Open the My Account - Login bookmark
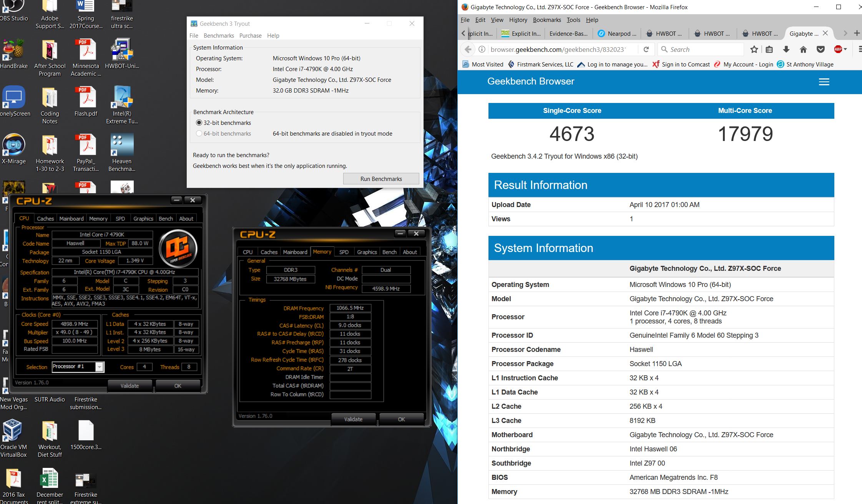 [743, 64]
